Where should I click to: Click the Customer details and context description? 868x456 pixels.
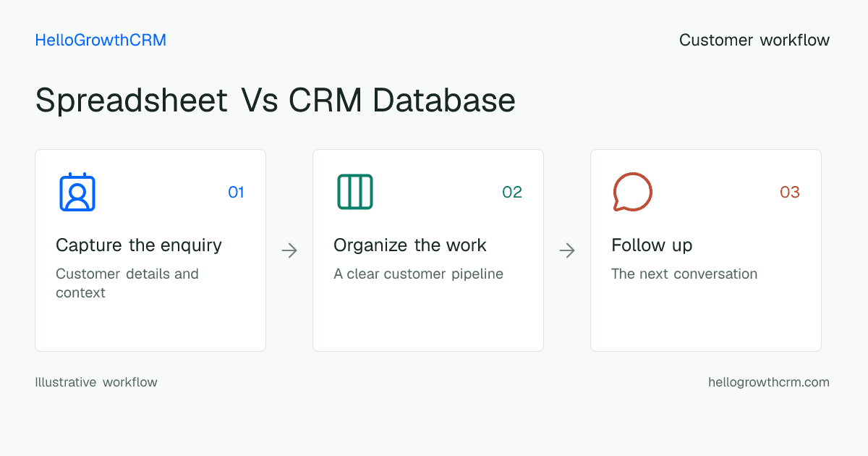point(127,283)
